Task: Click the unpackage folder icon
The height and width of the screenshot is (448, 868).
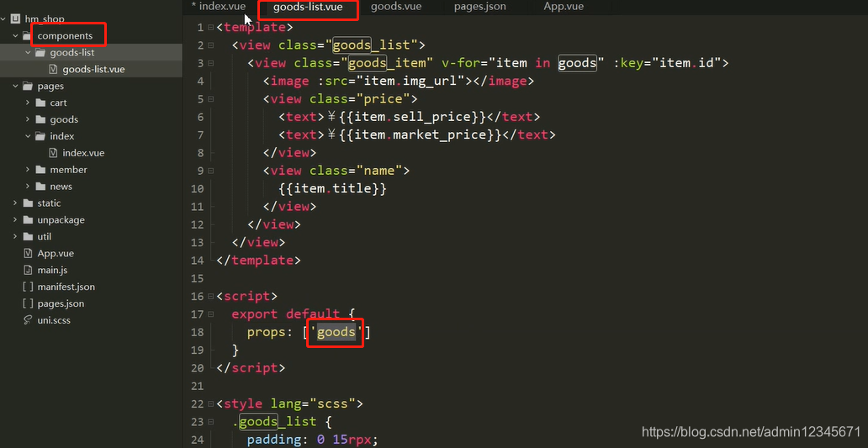Action: click(27, 219)
